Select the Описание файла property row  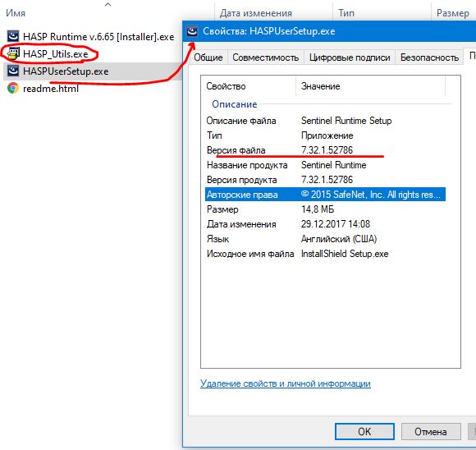click(x=326, y=121)
